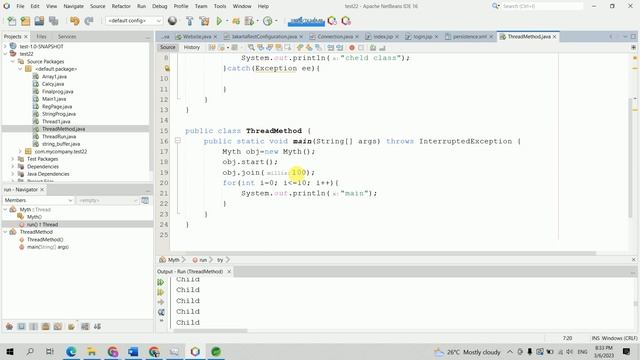Click the Windows Start button
Image resolution: width=640 pixels, height=360 pixels.
click(10, 351)
